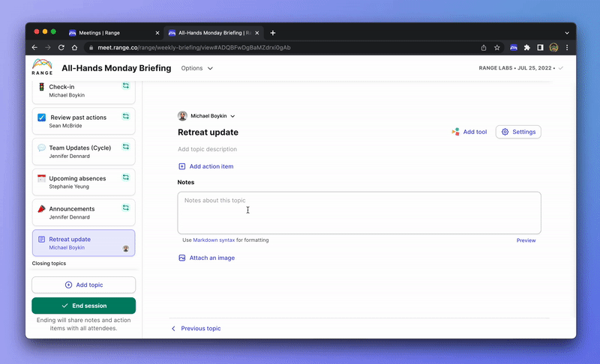
Task: Click the browser address bar URL
Action: pyautogui.click(x=194, y=47)
